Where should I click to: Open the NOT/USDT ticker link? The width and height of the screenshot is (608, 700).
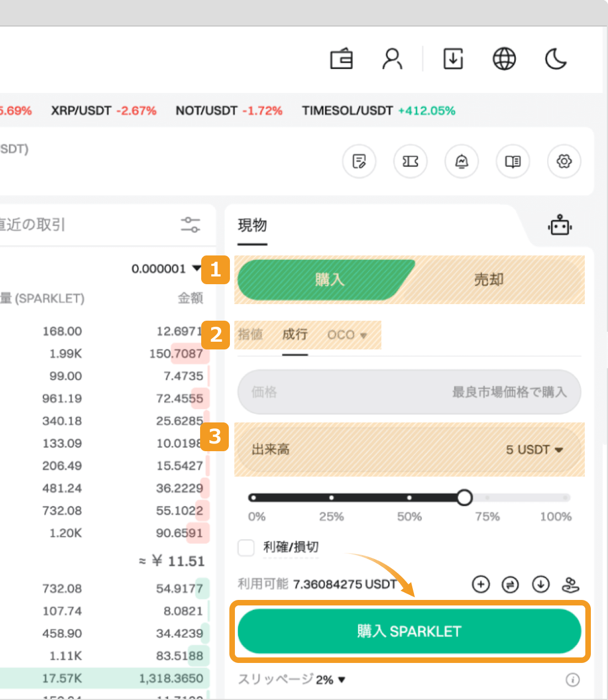pyautogui.click(x=229, y=111)
